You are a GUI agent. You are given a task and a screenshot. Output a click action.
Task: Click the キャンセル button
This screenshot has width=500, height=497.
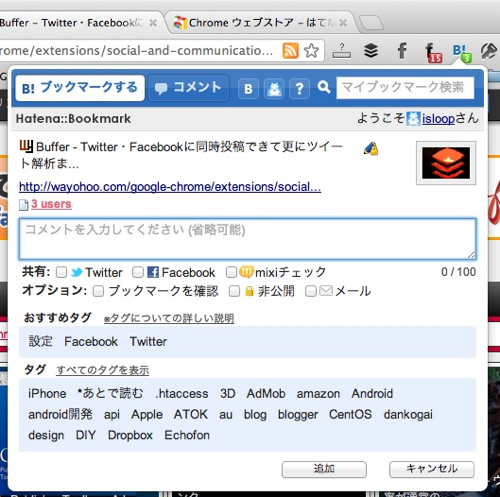point(432,469)
